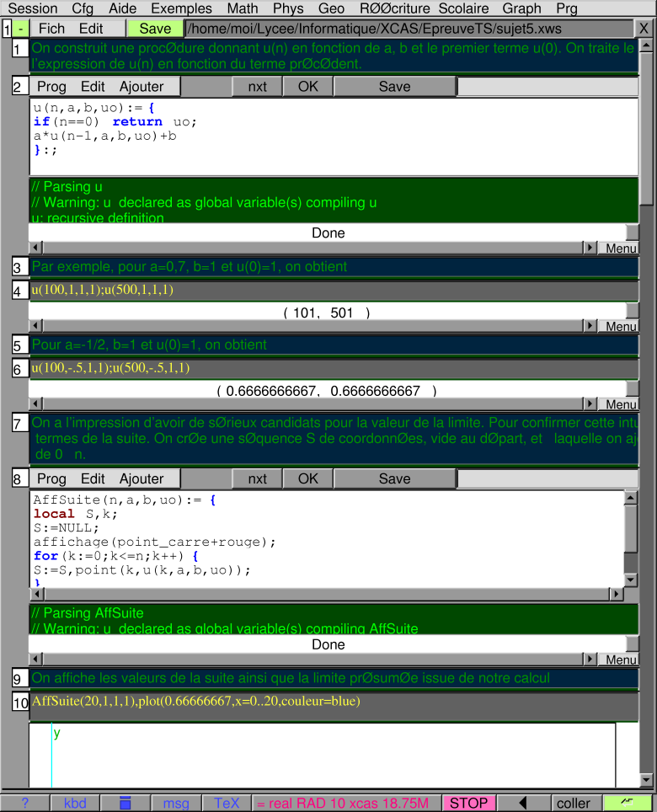Click the minus button beside session tab 1
The height and width of the screenshot is (812, 657).
[21, 29]
